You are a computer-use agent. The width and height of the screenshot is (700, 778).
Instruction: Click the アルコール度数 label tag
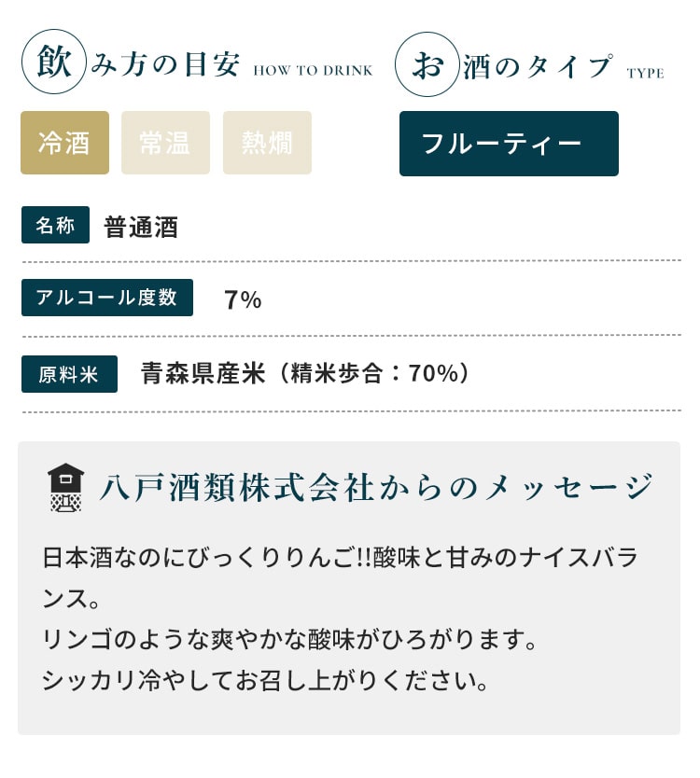pyautogui.click(x=106, y=298)
